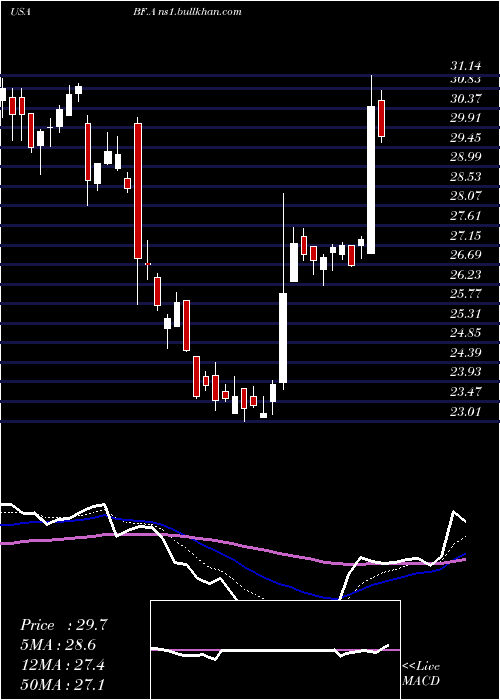The height and width of the screenshot is (700, 500).
Task: Click the 24.39 price axis label
Action: coord(466,353)
